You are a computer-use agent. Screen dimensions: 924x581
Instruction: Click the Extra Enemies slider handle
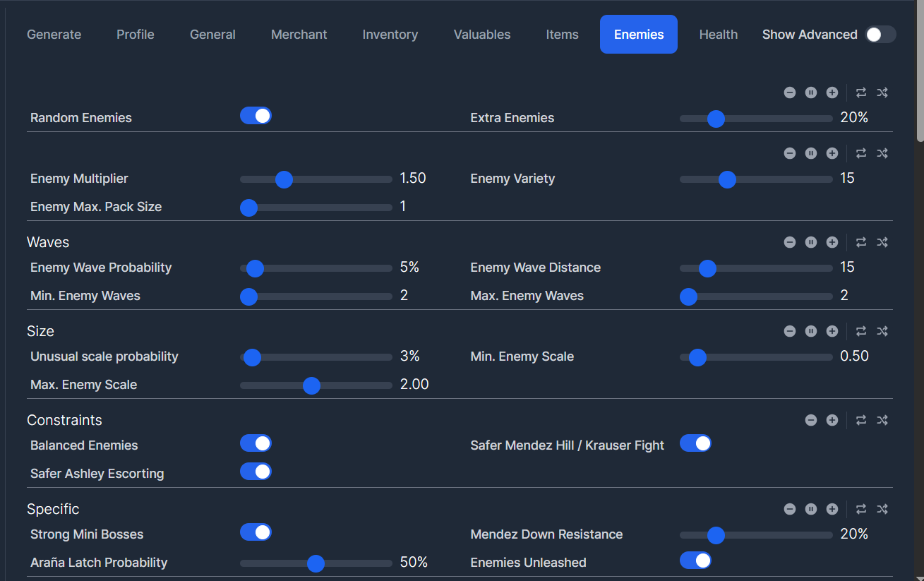(x=716, y=119)
